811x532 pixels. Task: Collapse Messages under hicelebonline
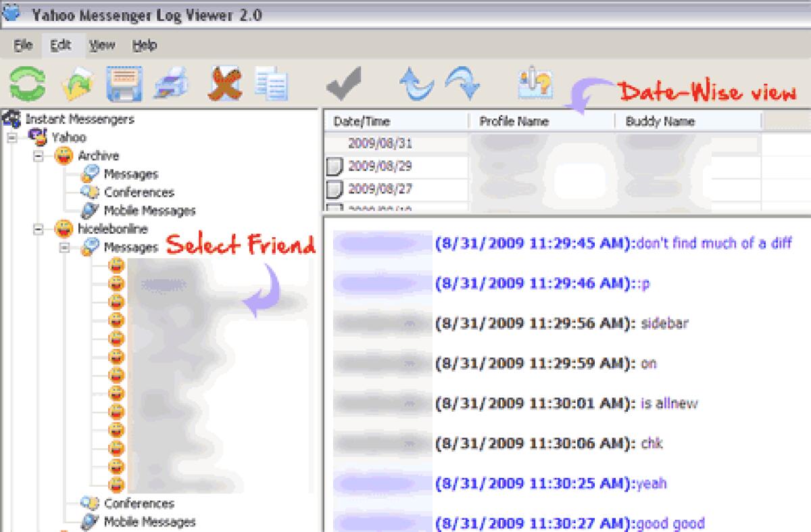tap(65, 247)
